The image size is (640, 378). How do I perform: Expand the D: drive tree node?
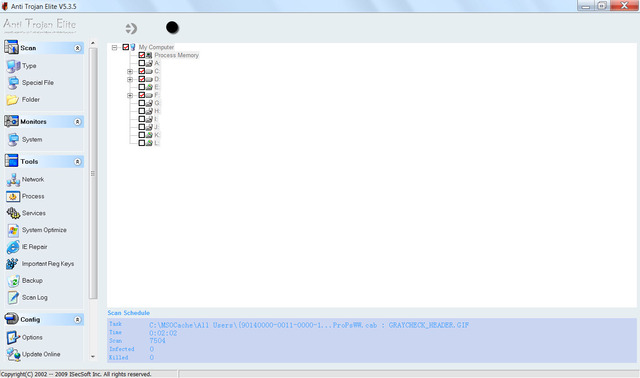(x=130, y=79)
